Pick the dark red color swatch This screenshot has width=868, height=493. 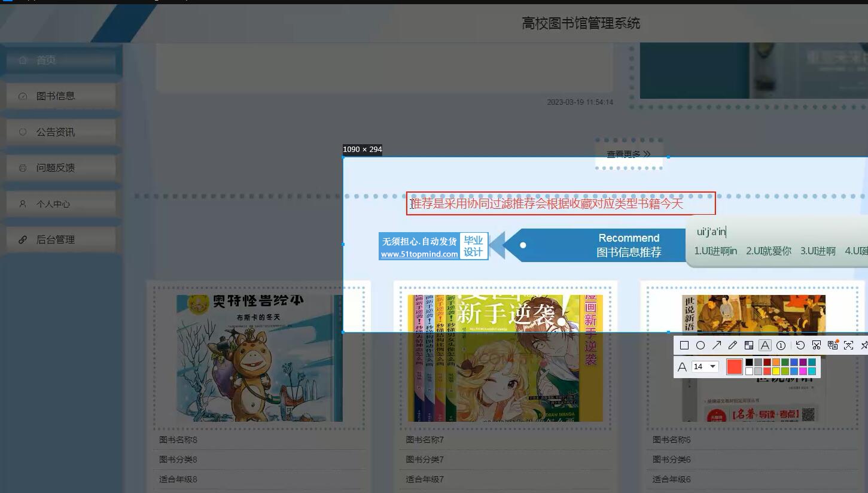pos(767,362)
